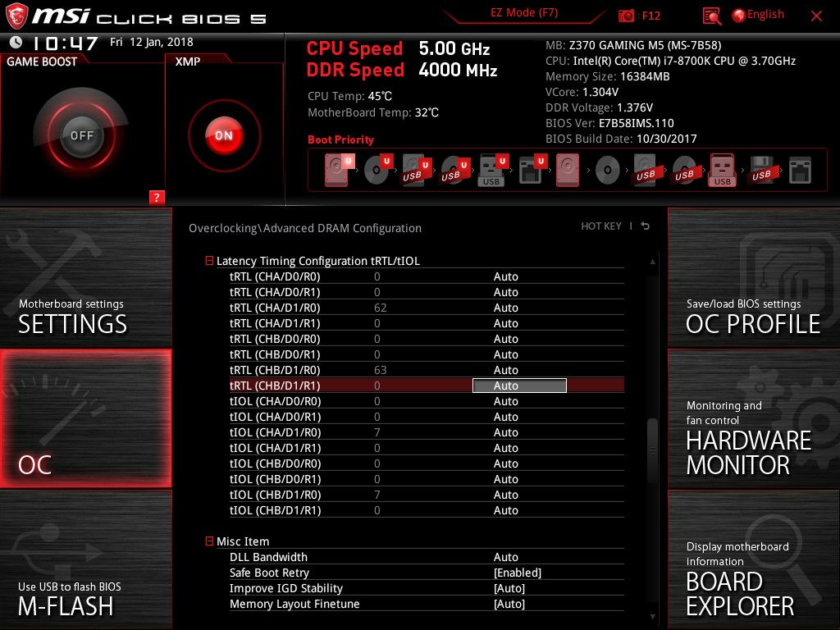This screenshot has height=630, width=840.
Task: Switch to EZ Mode (F7)
Action: click(x=524, y=13)
